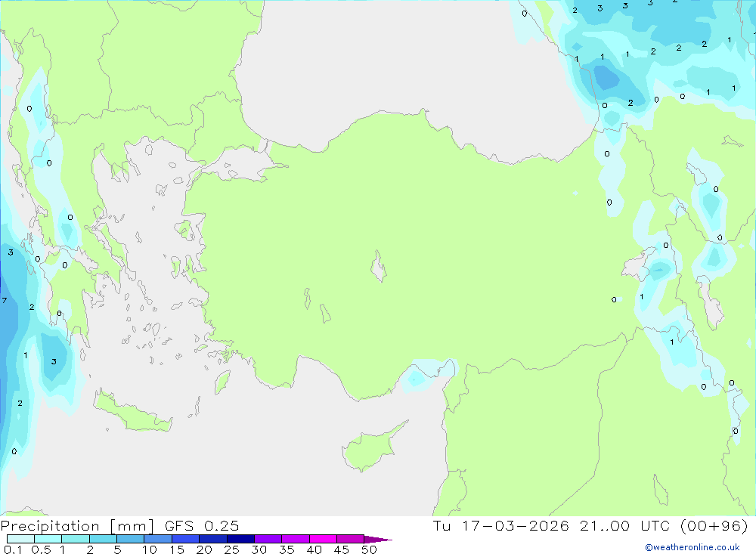Click the "(00+96)" forecast offset text
Viewport: 756px width, 554px height.
click(714, 526)
